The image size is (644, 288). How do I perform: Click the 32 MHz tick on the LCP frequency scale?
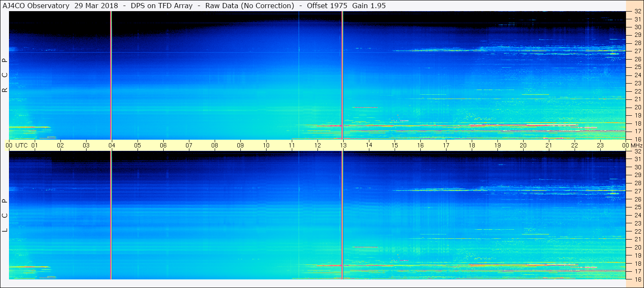(637, 151)
